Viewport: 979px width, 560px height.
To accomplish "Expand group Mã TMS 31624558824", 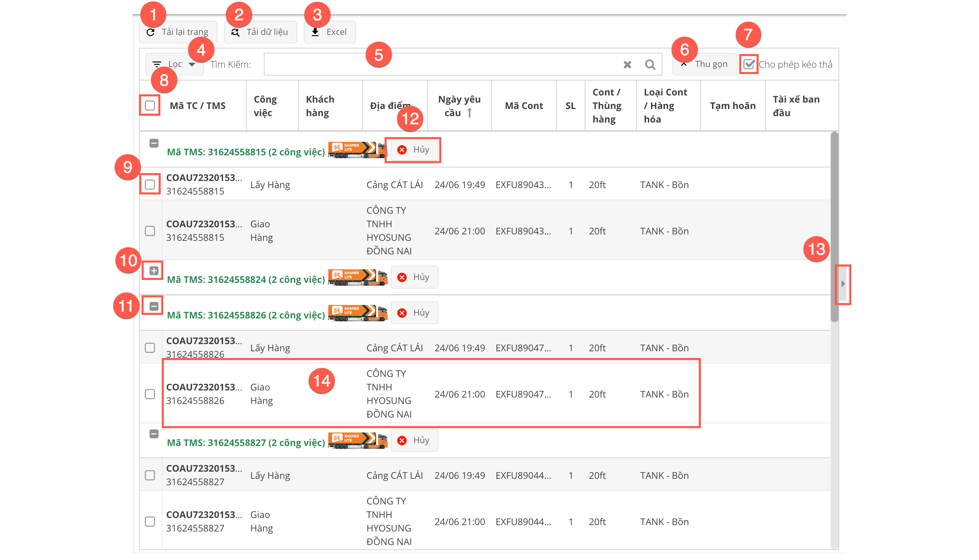I will [x=154, y=271].
